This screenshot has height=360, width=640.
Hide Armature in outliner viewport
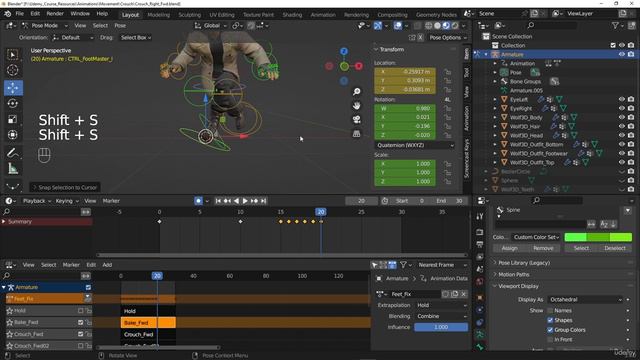(622, 54)
